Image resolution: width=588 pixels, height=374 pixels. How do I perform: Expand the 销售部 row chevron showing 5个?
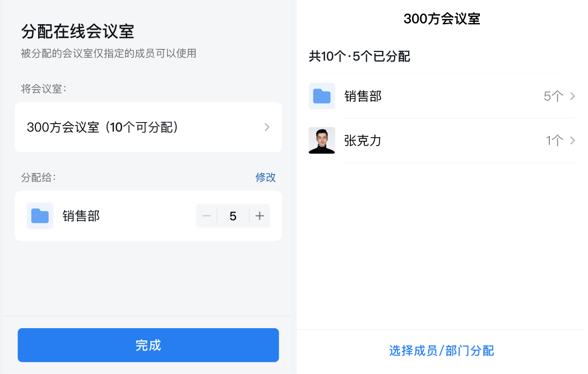573,96
